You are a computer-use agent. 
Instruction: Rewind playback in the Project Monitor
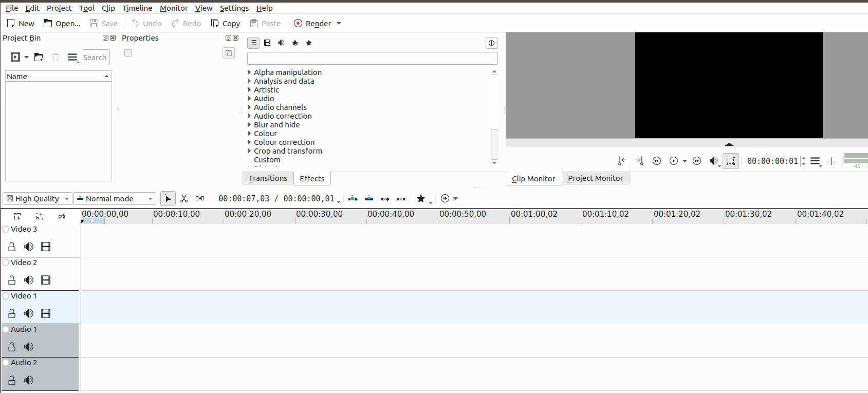(656, 161)
